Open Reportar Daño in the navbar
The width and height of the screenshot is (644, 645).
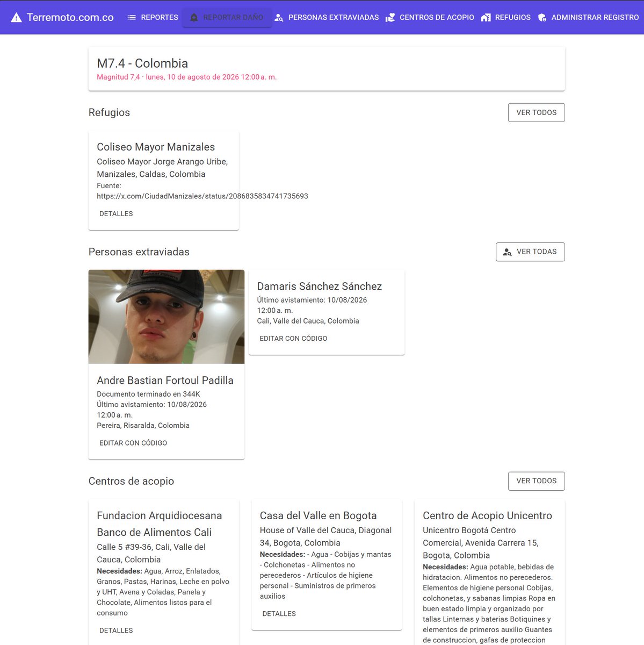point(227,17)
